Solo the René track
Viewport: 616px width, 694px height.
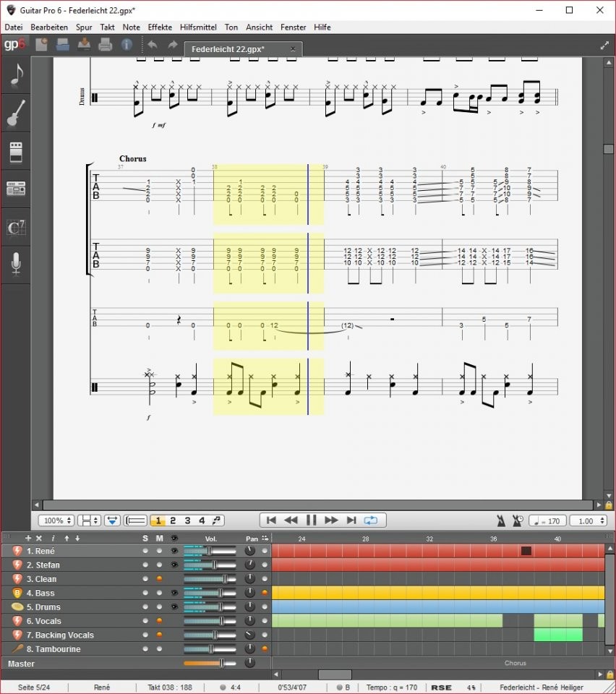pos(145,551)
